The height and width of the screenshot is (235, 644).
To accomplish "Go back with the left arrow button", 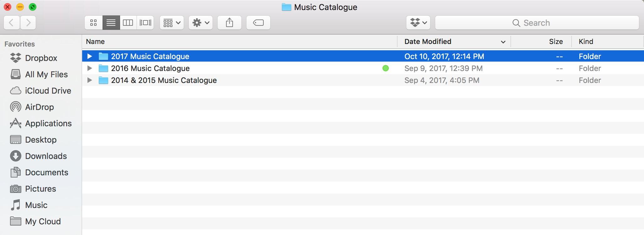I will pyautogui.click(x=12, y=23).
